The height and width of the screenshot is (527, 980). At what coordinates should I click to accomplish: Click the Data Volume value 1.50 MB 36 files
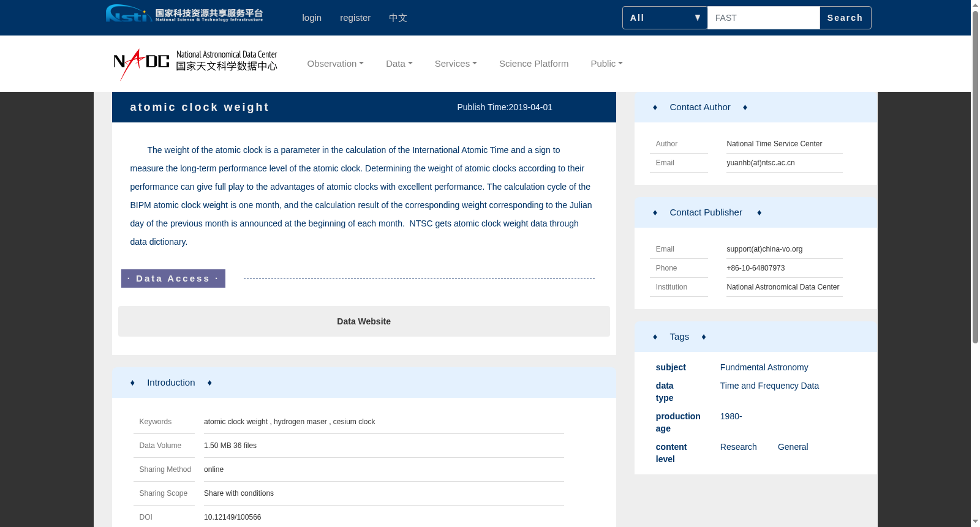click(230, 446)
